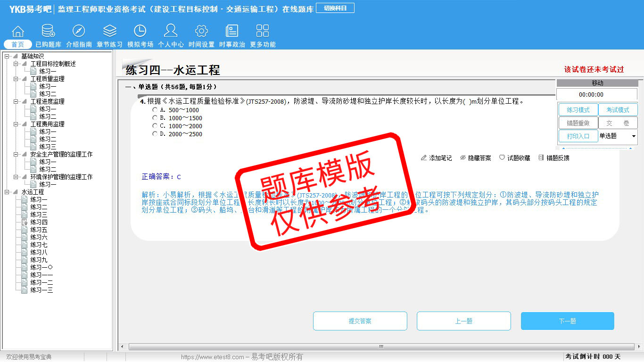
Task: Choose radio option C. 1000～2000
Action: [x=155, y=126]
